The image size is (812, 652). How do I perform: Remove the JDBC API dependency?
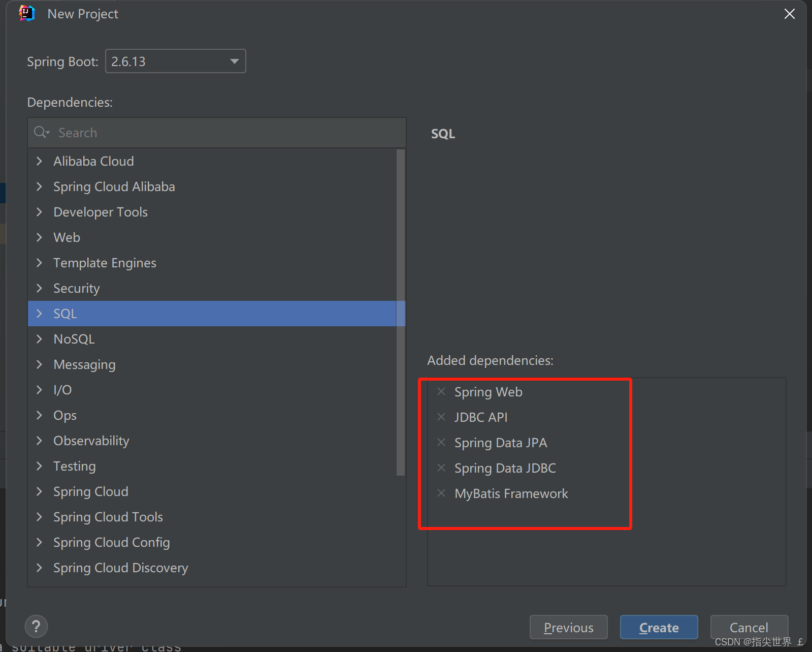pos(441,417)
